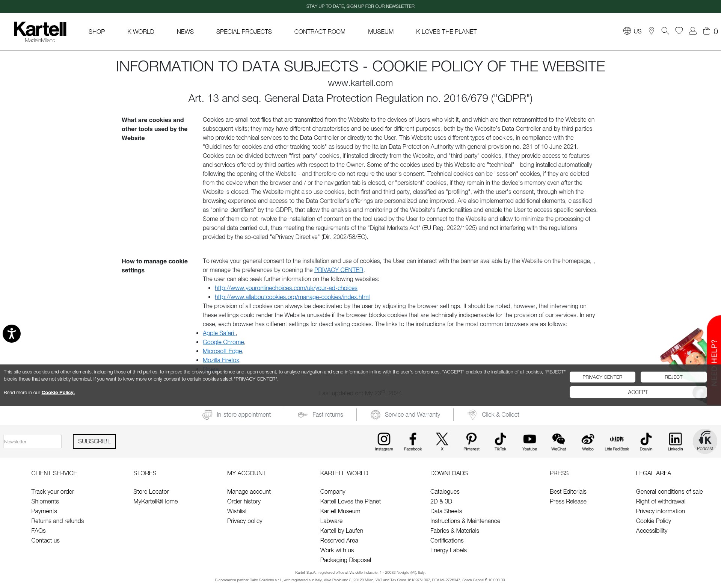This screenshot has height=588, width=721.
Task: Open Kartell's Pinterest profile
Action: pos(471,441)
